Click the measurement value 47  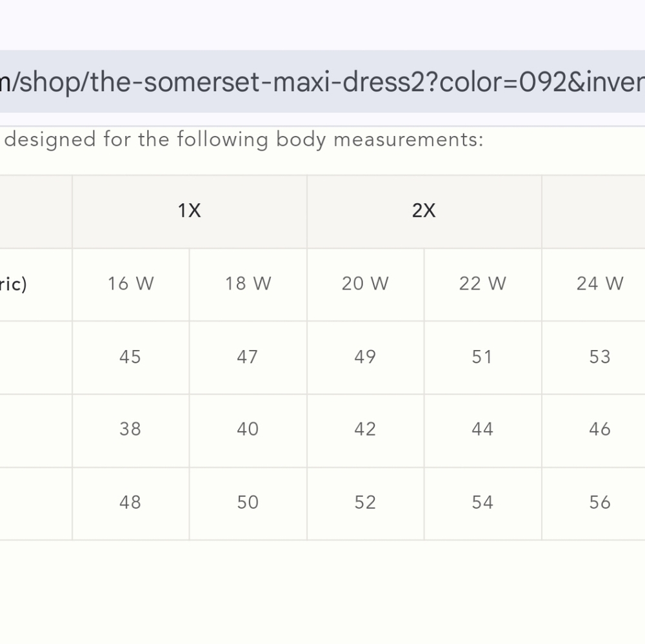(x=248, y=357)
